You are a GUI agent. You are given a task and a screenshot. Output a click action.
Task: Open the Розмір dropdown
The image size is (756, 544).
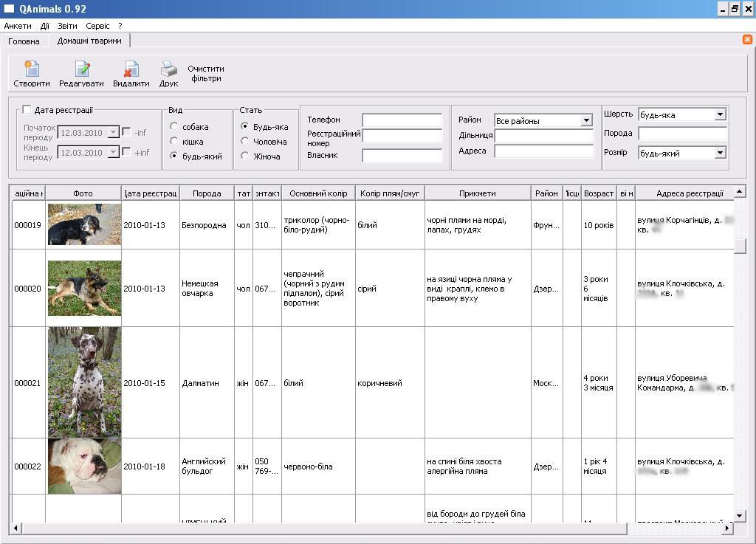click(720, 154)
